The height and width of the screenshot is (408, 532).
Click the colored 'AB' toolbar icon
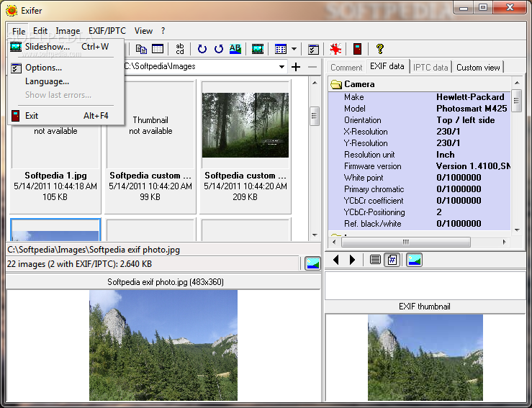235,49
